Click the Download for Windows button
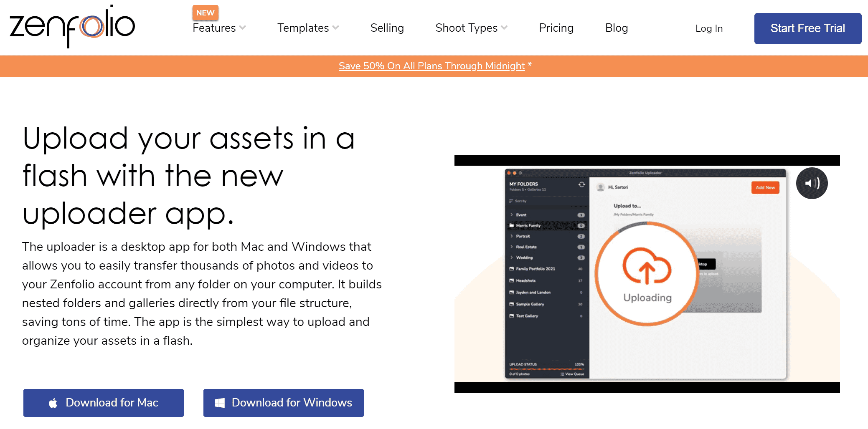The height and width of the screenshot is (429, 868). click(x=284, y=403)
